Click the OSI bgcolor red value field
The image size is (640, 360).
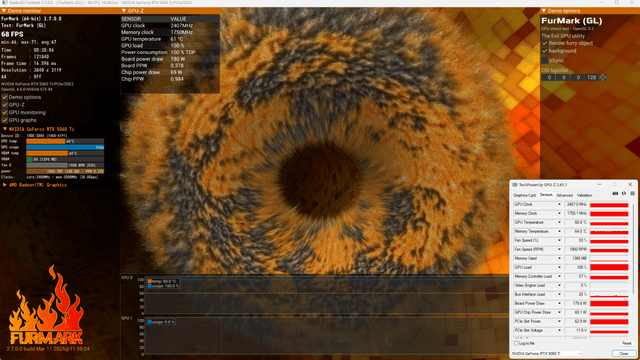549,77
